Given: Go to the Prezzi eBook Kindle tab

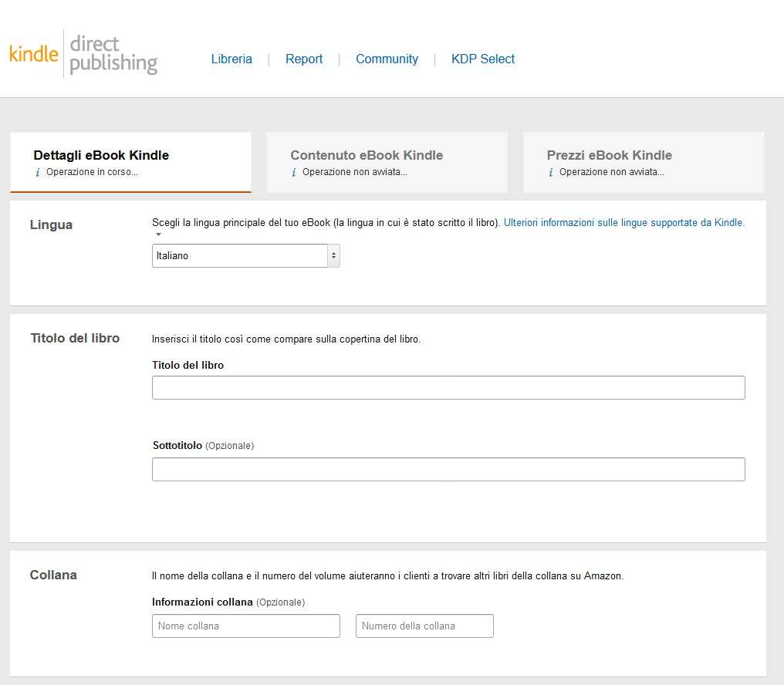Looking at the screenshot, I should (609, 155).
